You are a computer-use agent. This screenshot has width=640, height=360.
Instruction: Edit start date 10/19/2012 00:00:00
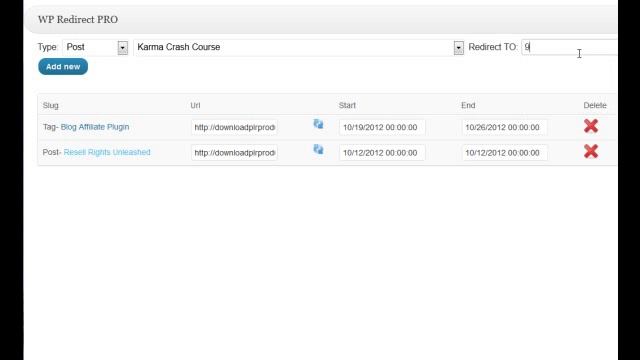[382, 127]
